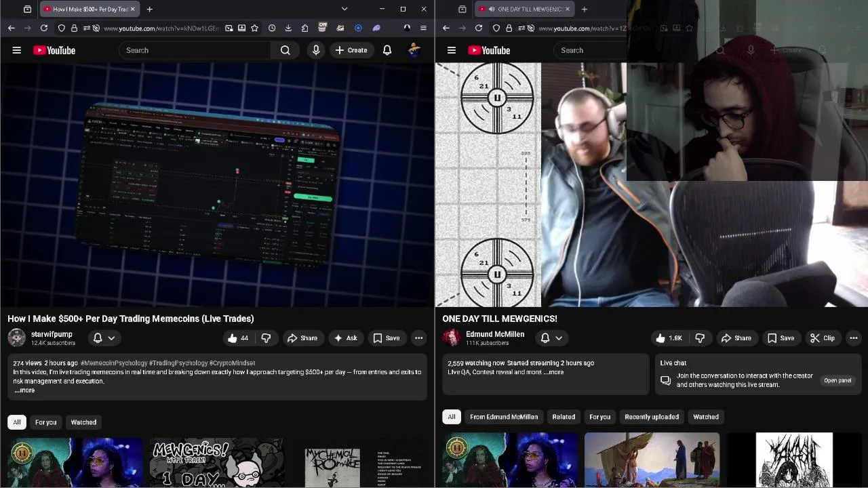Open browser application menu in left window
Viewport: 868px width, 488px height.
coord(423,28)
